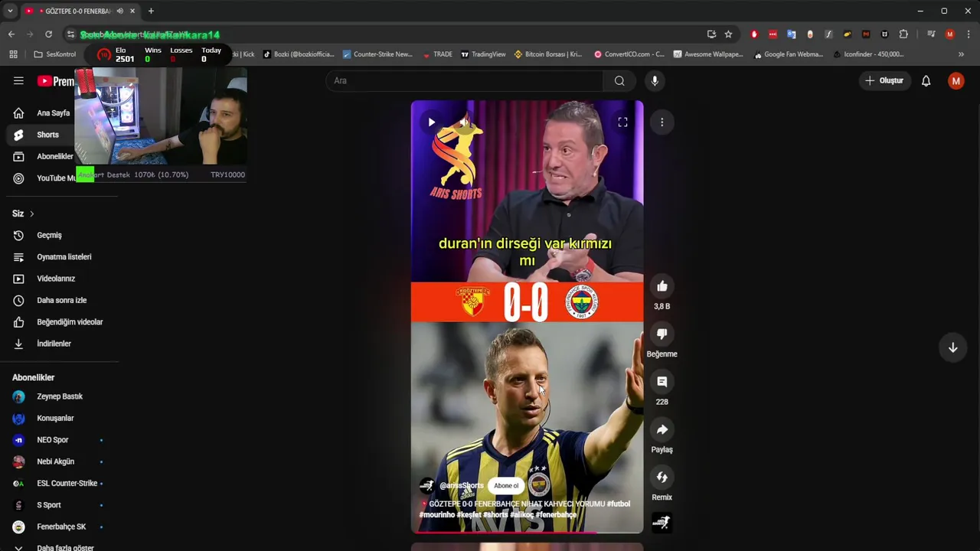Click the #fenerbahçe hashtag
The height and width of the screenshot is (551, 980).
[556, 515]
